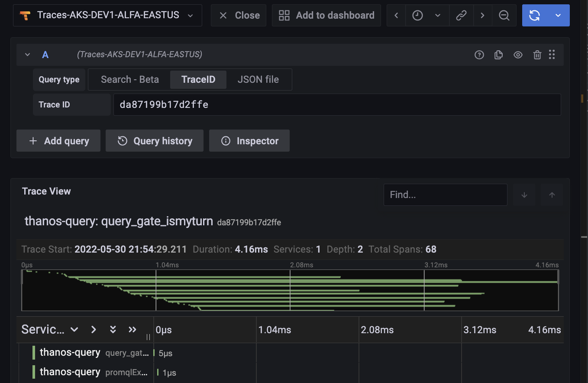
Task: Click the Service & Operation column header
Action: coord(43,330)
